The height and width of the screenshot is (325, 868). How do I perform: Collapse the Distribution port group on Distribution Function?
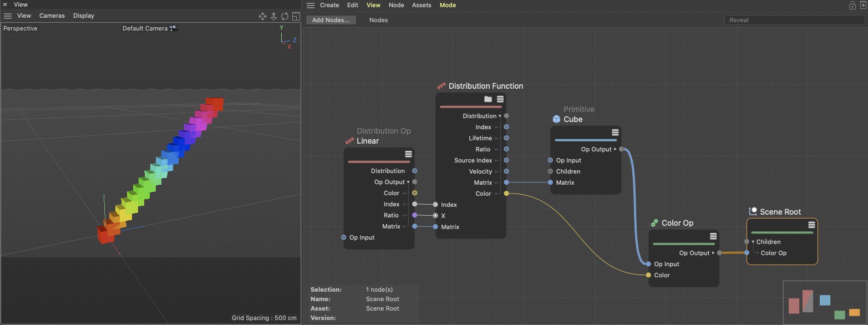click(500, 116)
